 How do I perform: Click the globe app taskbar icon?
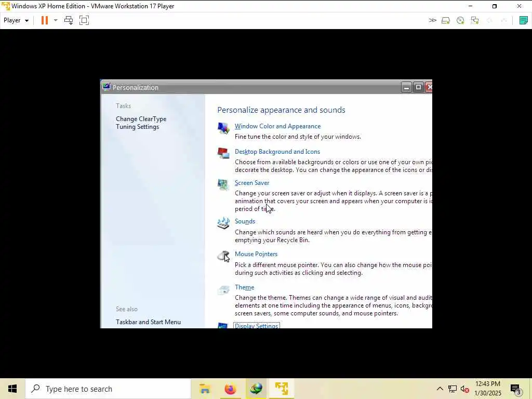[x=256, y=389]
